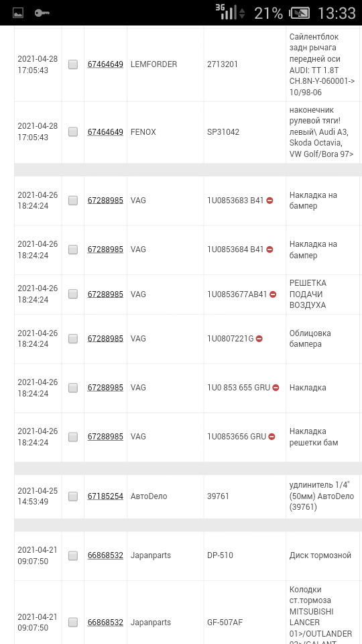The height and width of the screenshot is (644, 362).
Task: Click the red stop icon next to 1U0853677AB41
Action: pyautogui.click(x=273, y=294)
